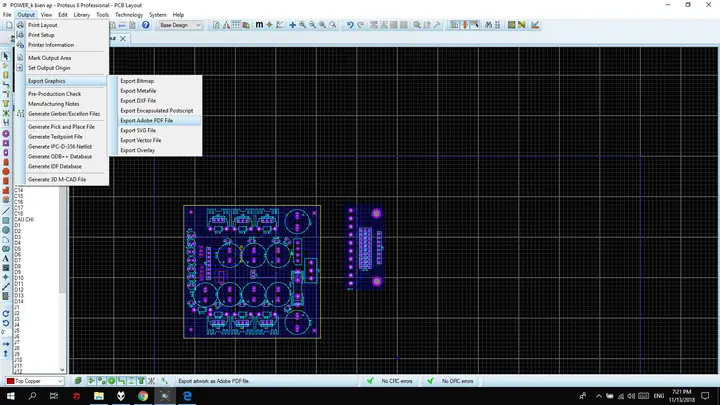Select the square through-hole pad tool

coord(6,143)
